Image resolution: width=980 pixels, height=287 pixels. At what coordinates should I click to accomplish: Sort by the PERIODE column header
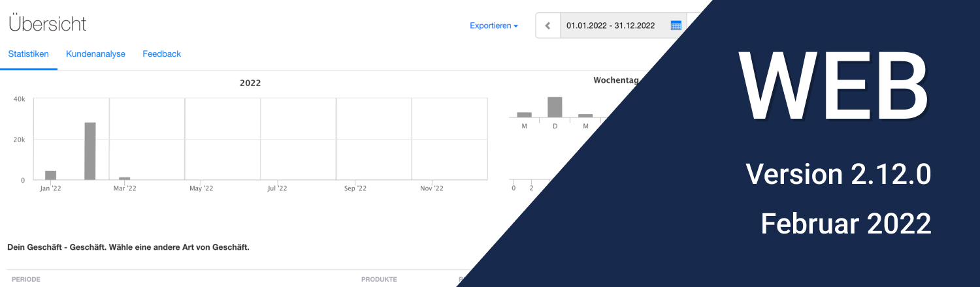tap(26, 279)
